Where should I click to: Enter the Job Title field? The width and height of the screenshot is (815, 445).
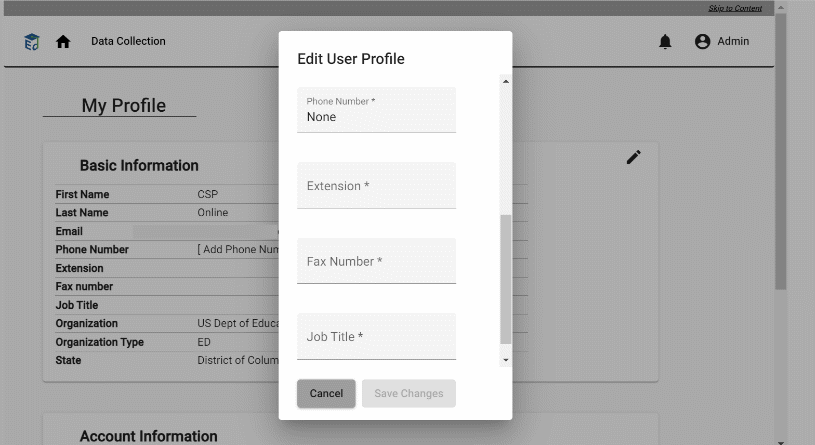click(x=376, y=337)
